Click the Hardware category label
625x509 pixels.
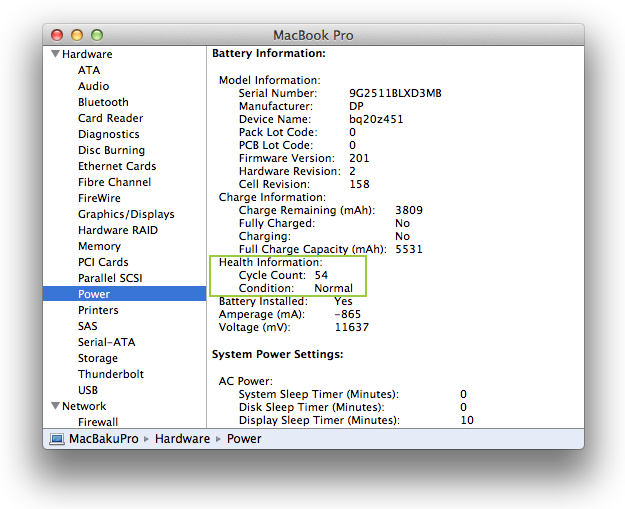point(87,54)
